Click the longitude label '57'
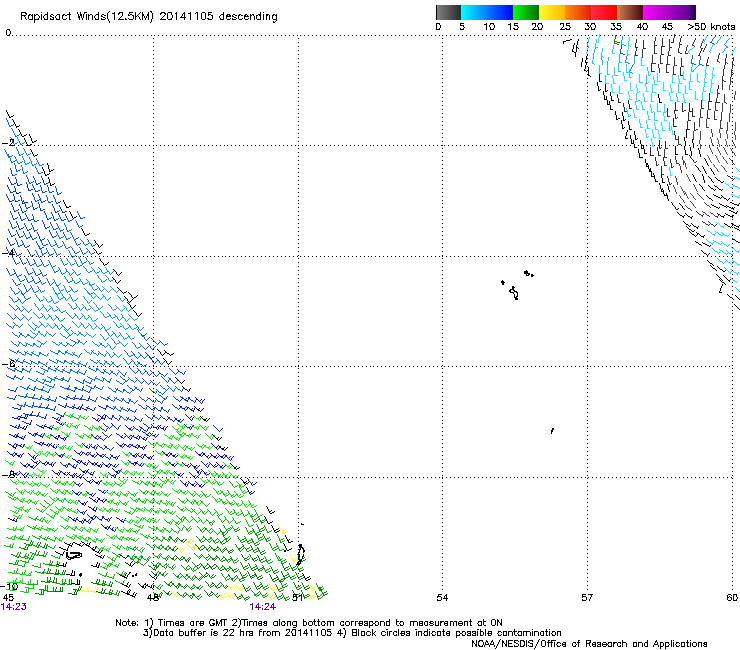740x650 pixels. click(x=587, y=598)
